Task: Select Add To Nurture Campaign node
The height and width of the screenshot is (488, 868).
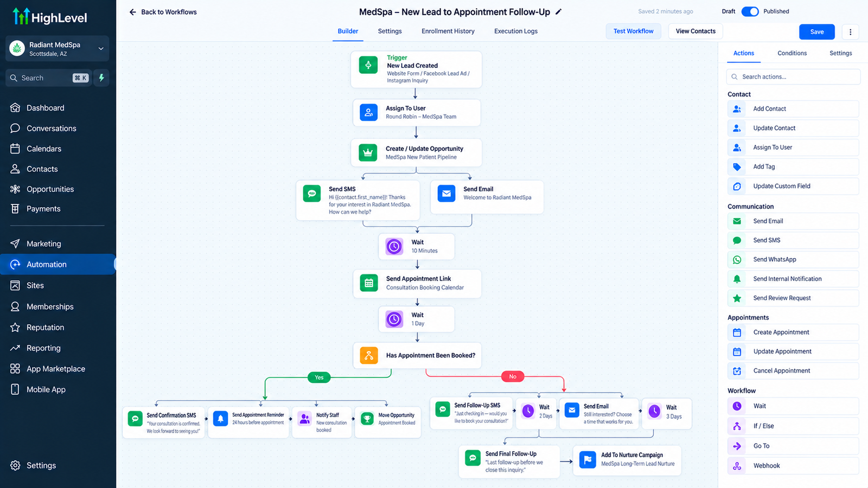Action: point(627,460)
